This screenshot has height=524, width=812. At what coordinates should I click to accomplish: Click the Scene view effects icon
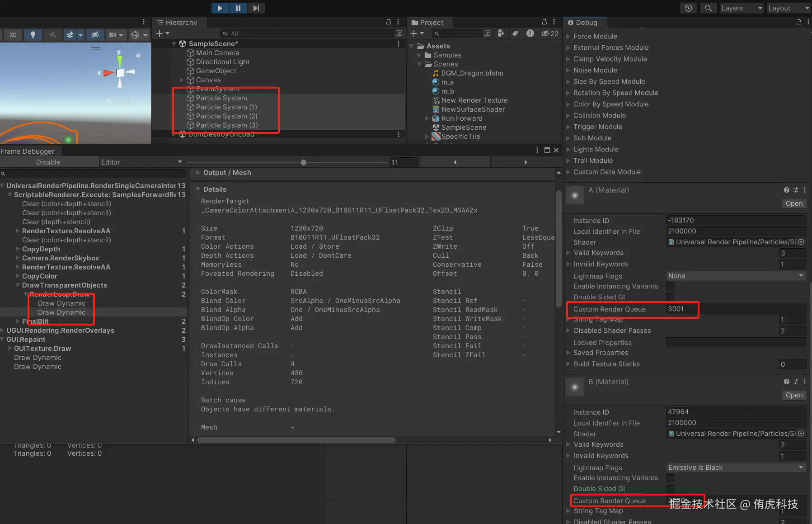70,35
